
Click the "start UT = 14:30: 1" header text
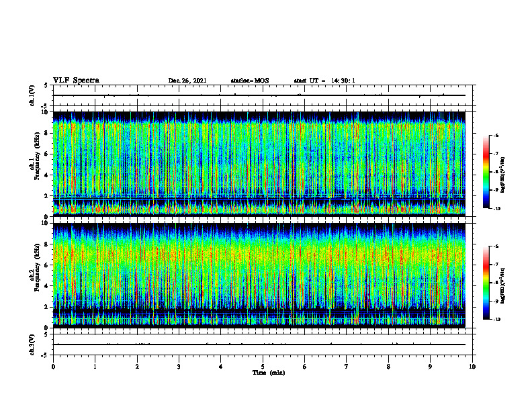coord(324,81)
